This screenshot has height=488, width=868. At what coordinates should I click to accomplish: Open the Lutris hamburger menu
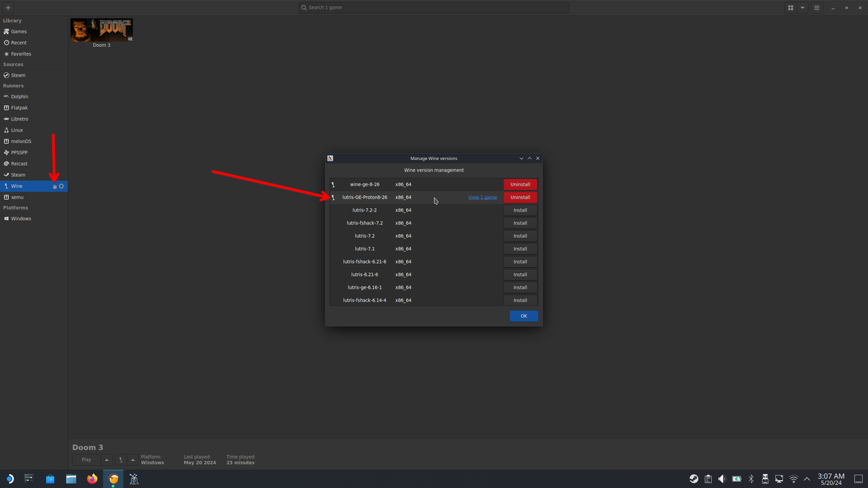click(816, 7)
